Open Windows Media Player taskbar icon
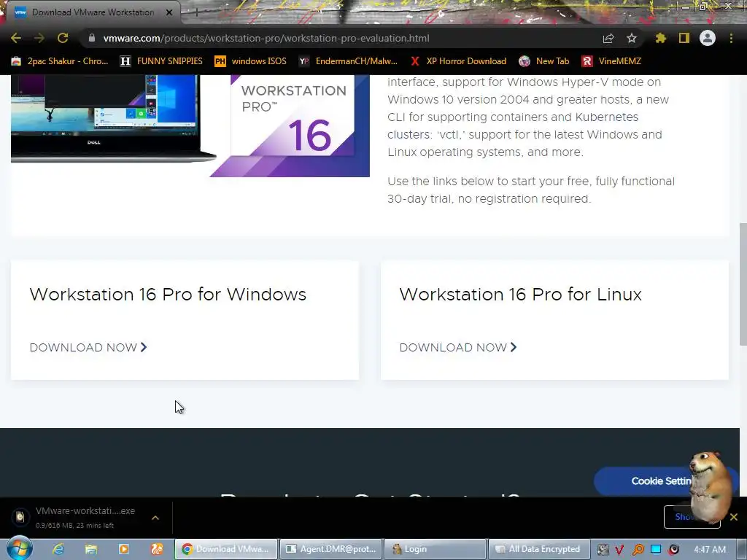 124,549
